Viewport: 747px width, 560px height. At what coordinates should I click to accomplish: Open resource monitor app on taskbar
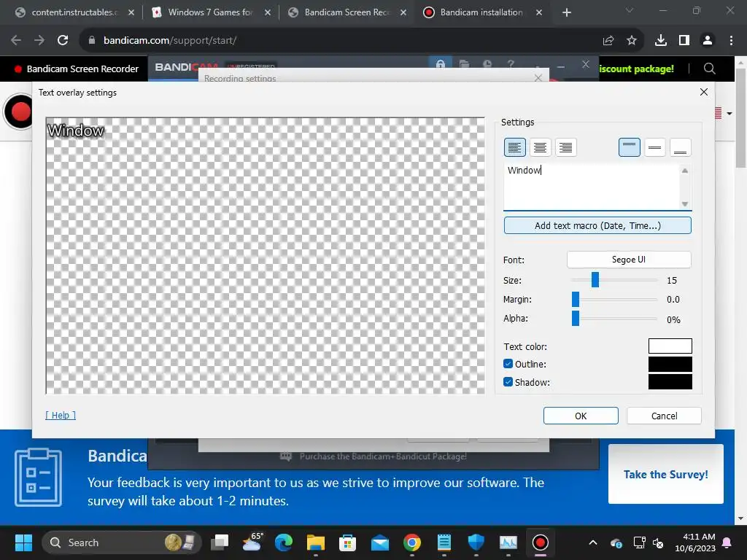[x=508, y=542]
